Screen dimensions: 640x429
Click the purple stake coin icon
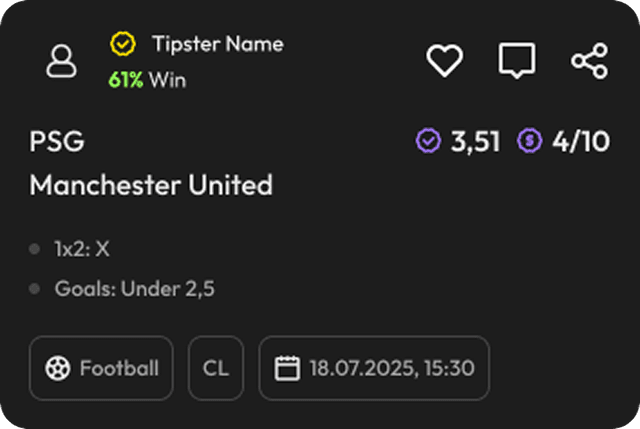click(529, 142)
